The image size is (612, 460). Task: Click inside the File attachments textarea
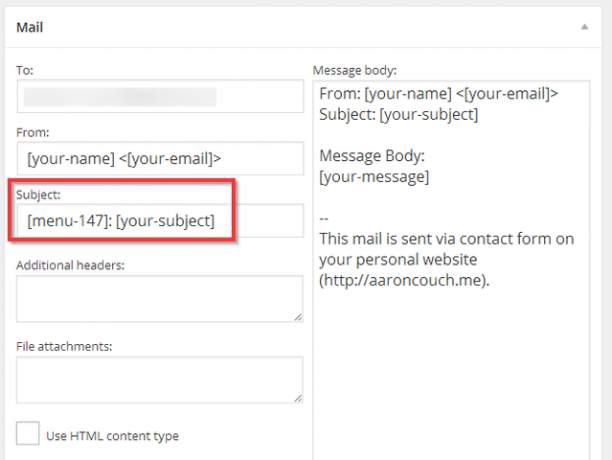click(x=160, y=380)
